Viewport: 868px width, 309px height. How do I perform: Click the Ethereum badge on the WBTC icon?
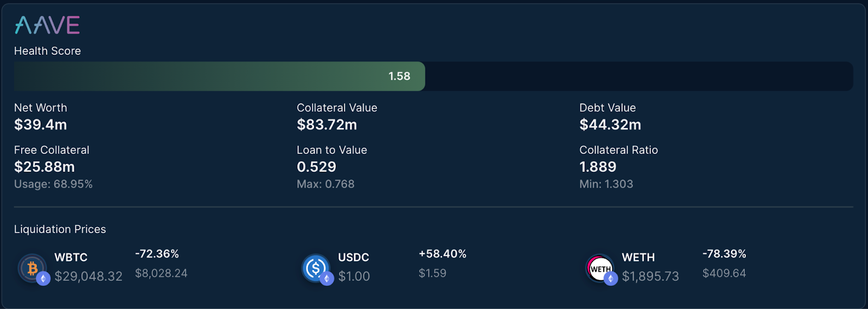pyautogui.click(x=43, y=279)
